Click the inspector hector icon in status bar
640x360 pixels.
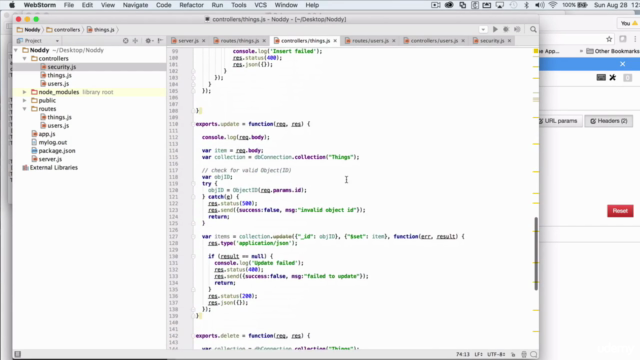tap(524, 354)
